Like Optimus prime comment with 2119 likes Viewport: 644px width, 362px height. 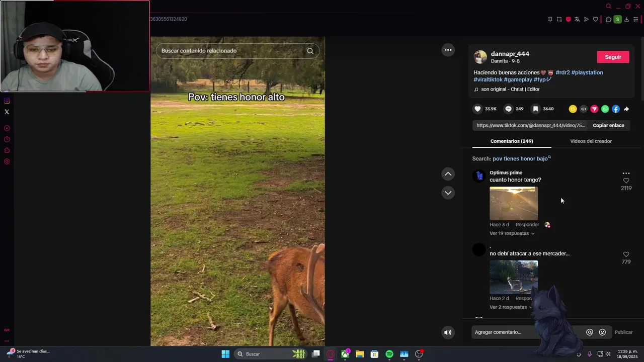[x=626, y=180]
